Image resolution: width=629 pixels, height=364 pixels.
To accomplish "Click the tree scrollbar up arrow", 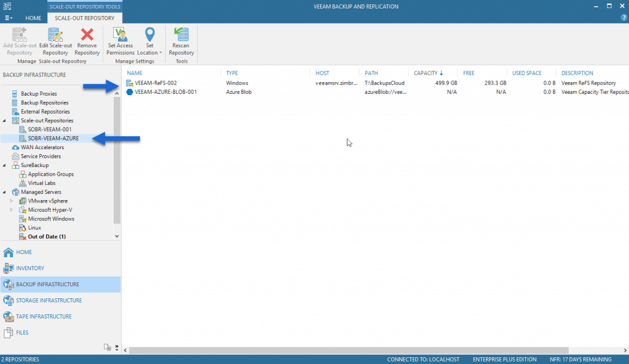I will click(x=117, y=93).
